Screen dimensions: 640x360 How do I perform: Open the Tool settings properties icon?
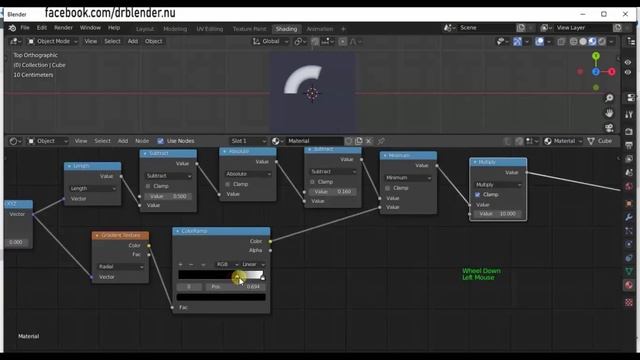click(629, 114)
